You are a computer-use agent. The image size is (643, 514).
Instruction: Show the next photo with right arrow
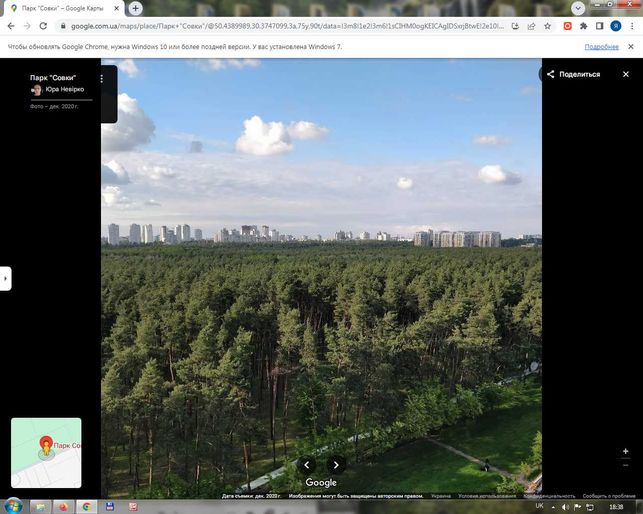tap(336, 465)
